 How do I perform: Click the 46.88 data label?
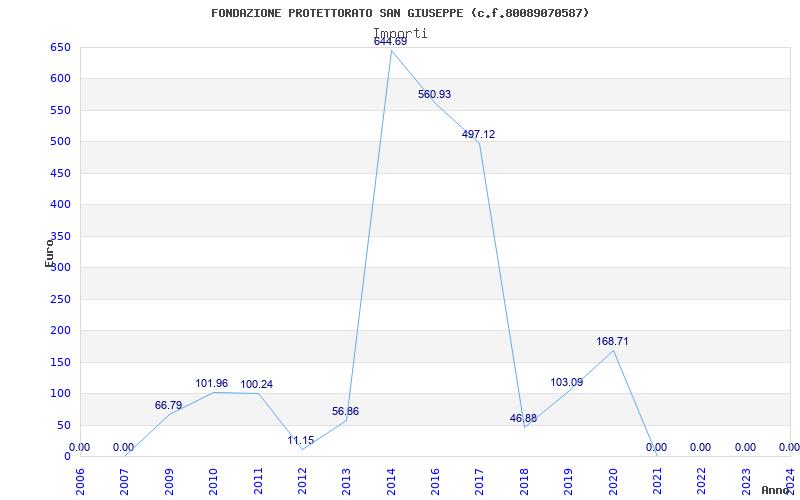point(523,418)
